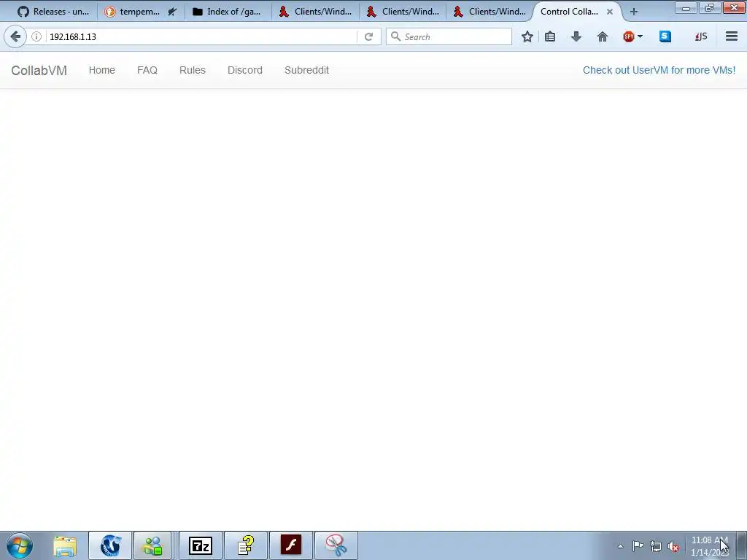Screen dimensions: 747x560
Task: Open the Discord navigation link
Action: click(x=245, y=70)
